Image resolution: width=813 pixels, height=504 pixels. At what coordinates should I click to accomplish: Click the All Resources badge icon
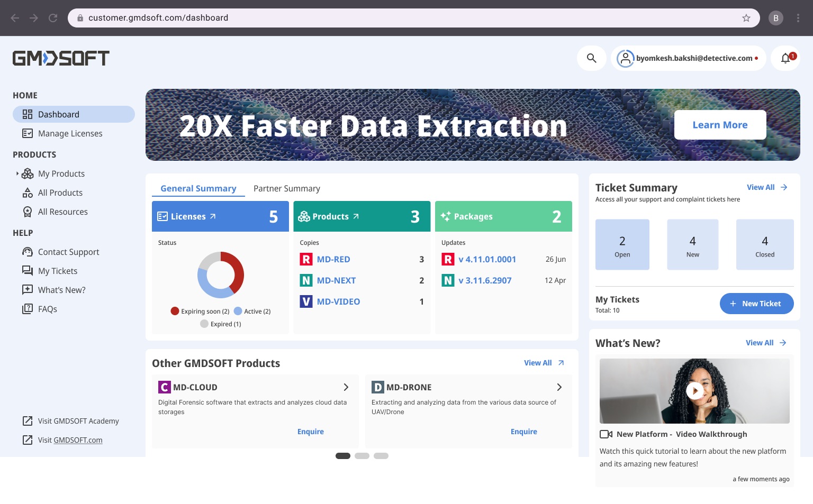28,212
